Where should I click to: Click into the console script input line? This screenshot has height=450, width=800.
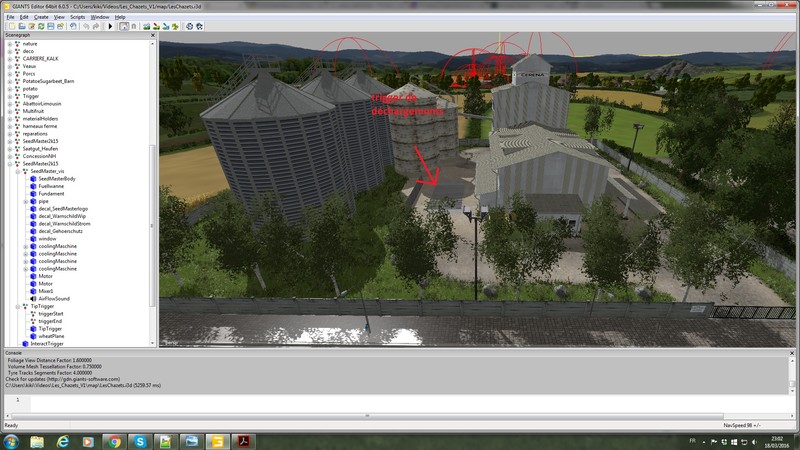(400, 400)
